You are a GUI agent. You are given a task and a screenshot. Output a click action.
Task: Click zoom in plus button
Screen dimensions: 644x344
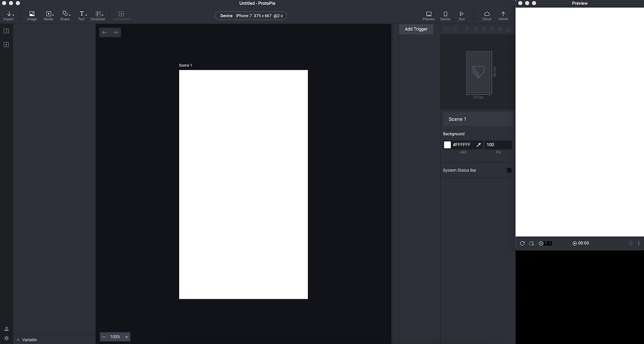pos(127,337)
